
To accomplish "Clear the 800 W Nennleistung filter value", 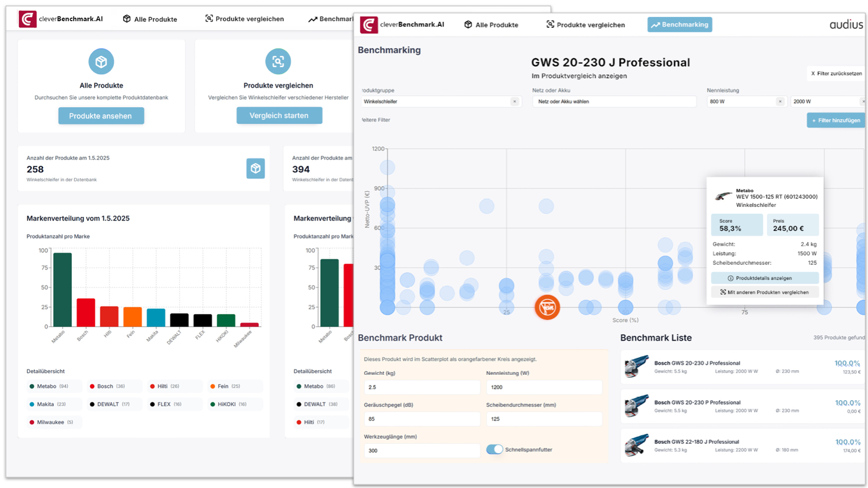I will (x=780, y=101).
